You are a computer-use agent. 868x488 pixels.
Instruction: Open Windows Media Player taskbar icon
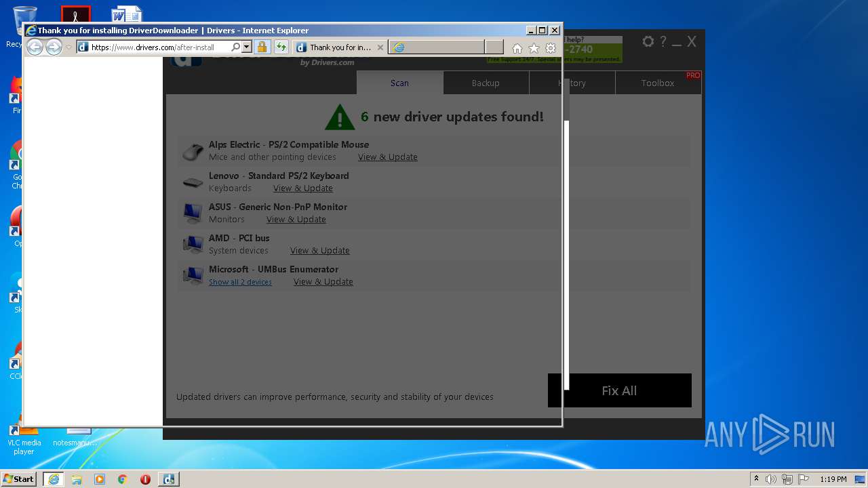(x=100, y=479)
